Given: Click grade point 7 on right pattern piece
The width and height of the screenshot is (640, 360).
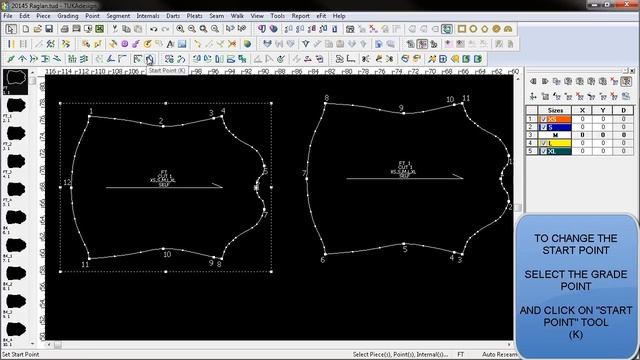Looking at the screenshot, I should [307, 178].
